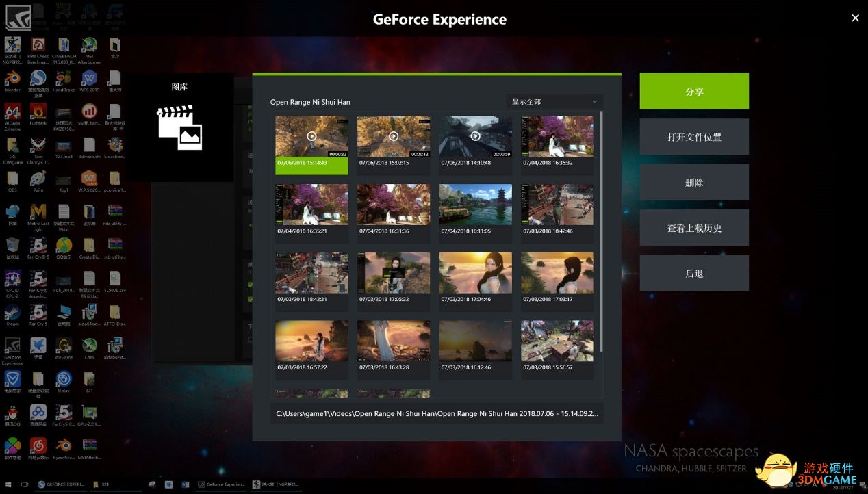Select screenshot dated 07/03/2018 15:56:57
868x494 pixels.
(558, 350)
